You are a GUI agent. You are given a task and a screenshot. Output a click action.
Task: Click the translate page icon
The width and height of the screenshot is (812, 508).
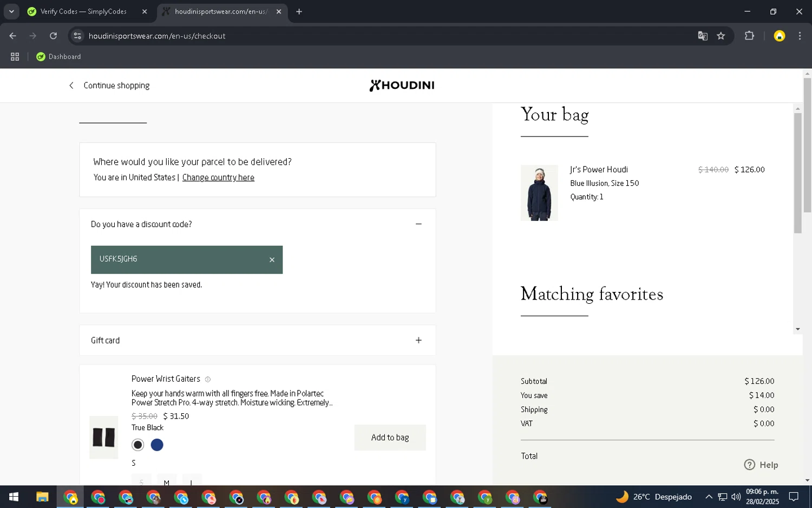click(703, 36)
